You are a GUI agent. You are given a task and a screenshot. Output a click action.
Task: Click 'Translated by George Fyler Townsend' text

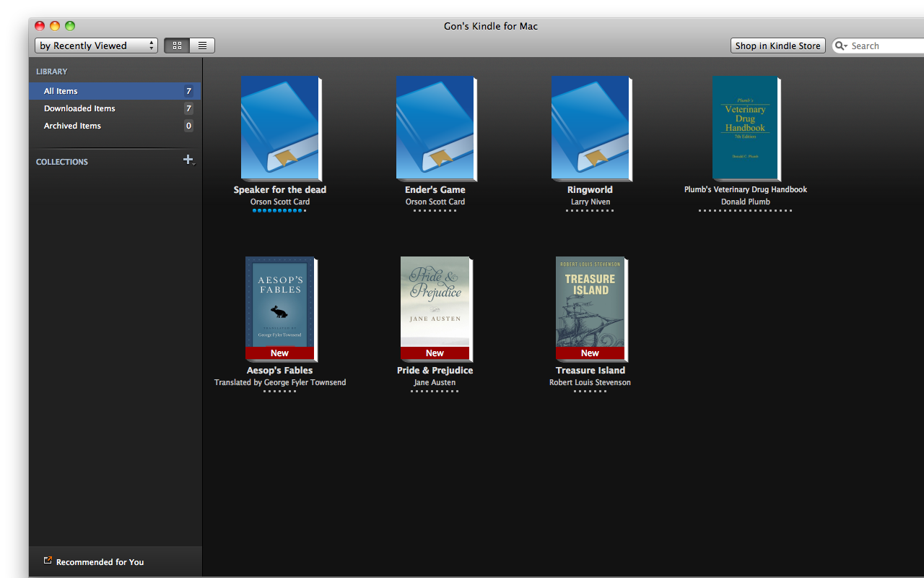click(x=280, y=383)
